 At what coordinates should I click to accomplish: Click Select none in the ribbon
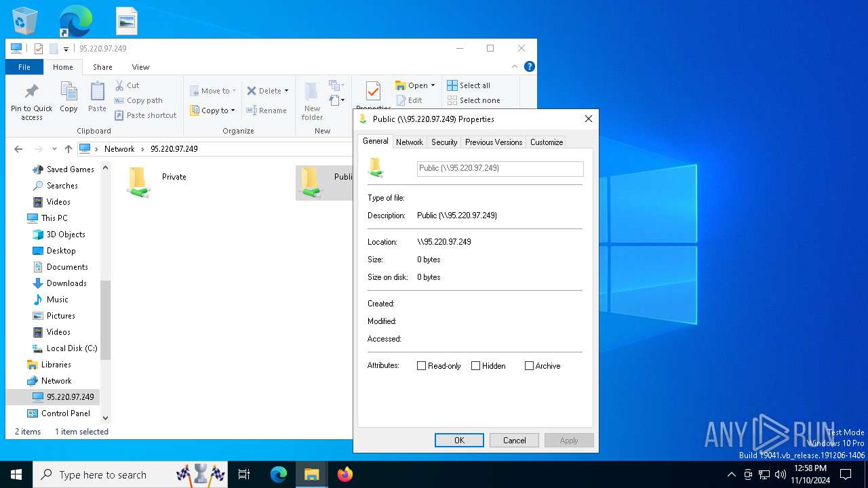[473, 100]
